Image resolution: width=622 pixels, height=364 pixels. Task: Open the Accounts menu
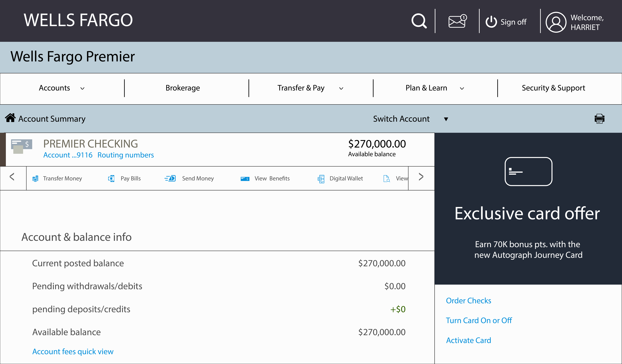tap(54, 88)
